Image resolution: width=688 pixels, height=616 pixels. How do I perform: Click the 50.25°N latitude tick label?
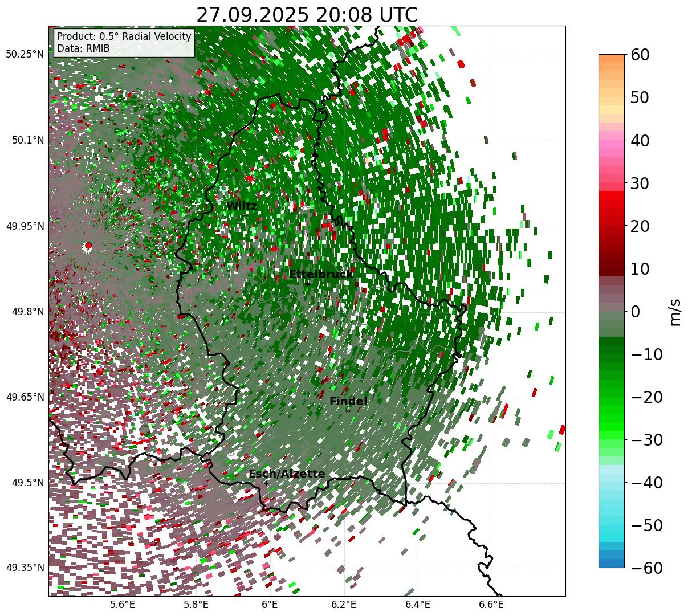[x=25, y=55]
